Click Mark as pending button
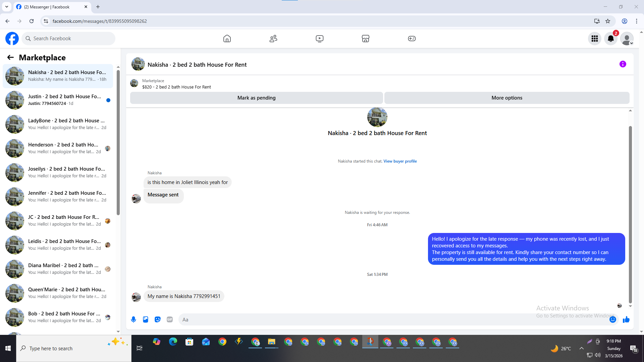 257,98
